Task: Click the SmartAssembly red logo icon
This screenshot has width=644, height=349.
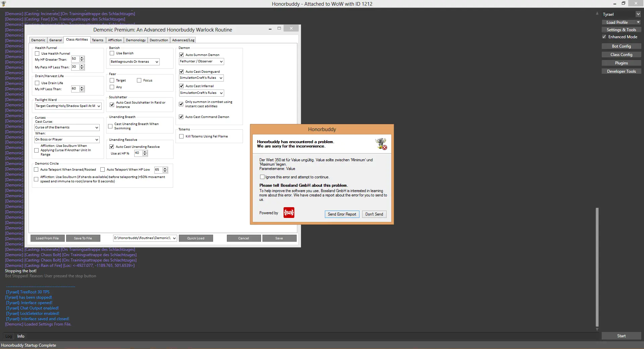Action: (x=289, y=213)
